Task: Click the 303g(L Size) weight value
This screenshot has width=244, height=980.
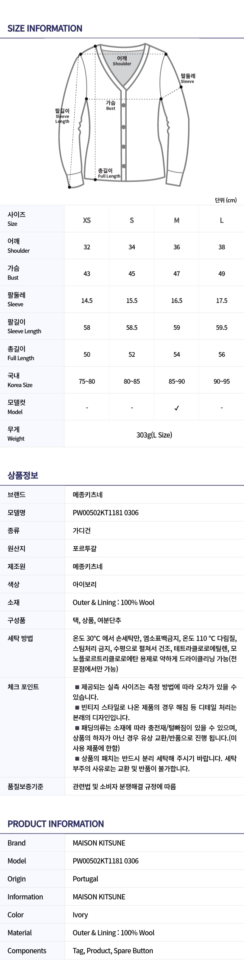Action: (154, 435)
